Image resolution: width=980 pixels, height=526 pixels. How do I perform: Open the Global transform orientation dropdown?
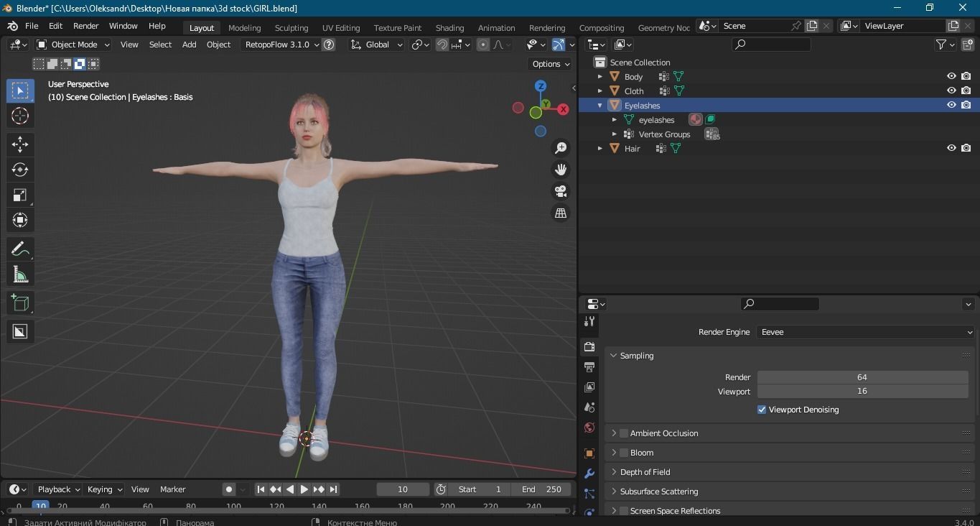coord(377,45)
